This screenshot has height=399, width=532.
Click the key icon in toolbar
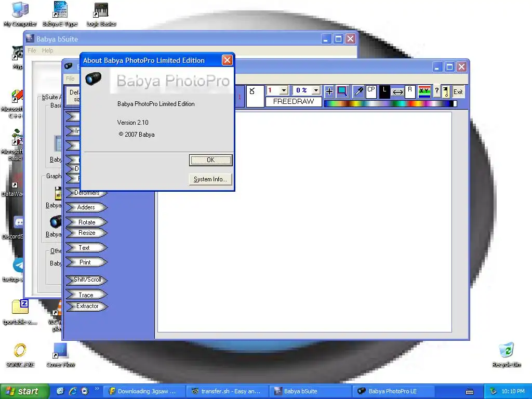click(x=446, y=91)
